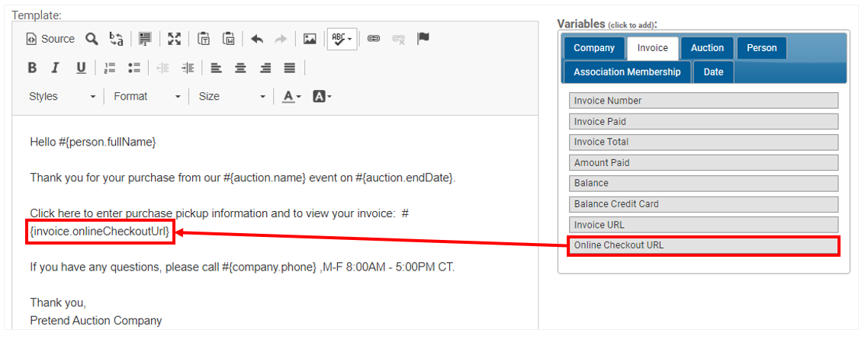Click the Increase Indent icon
Screen dimensions: 868x339
188,68
